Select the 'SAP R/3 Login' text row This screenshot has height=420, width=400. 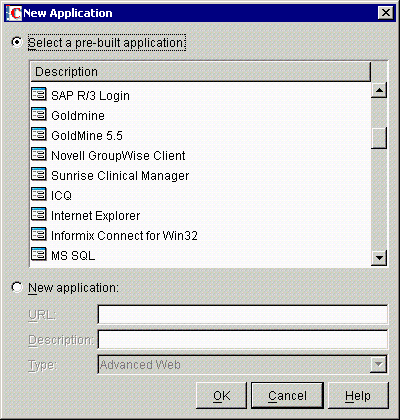[90, 96]
